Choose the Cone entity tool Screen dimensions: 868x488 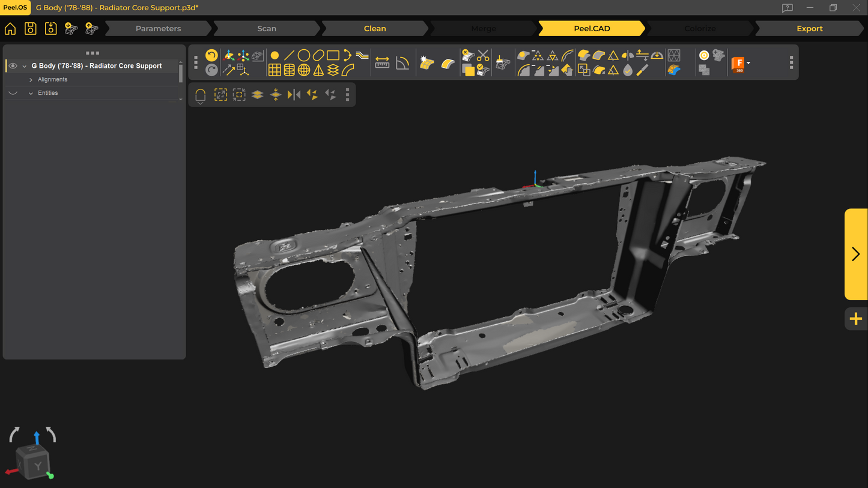pos(318,70)
